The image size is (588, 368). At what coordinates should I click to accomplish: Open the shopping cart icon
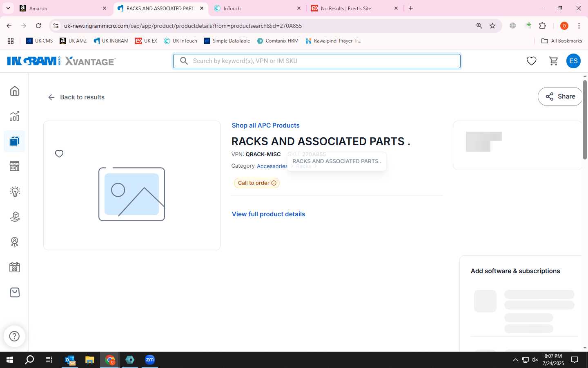coord(554,61)
